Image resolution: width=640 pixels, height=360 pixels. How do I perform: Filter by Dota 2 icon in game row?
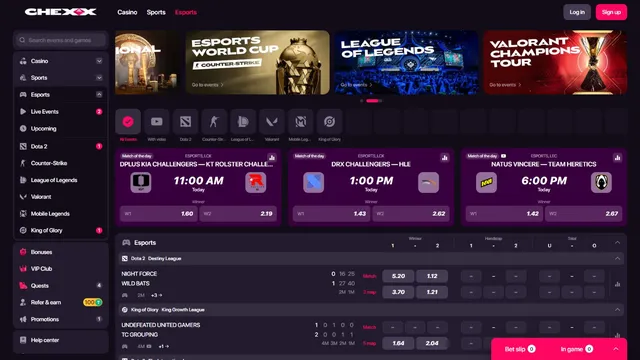point(185,122)
